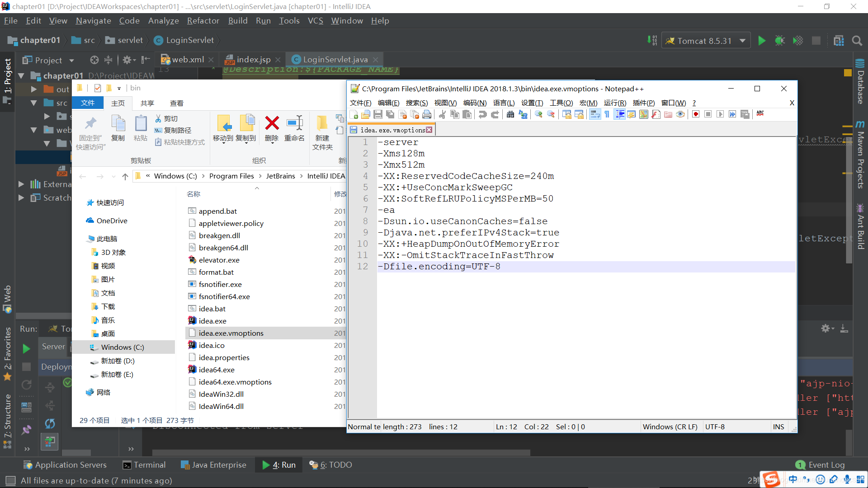Open the Terminal tool window button
868x488 pixels.
[x=144, y=465]
